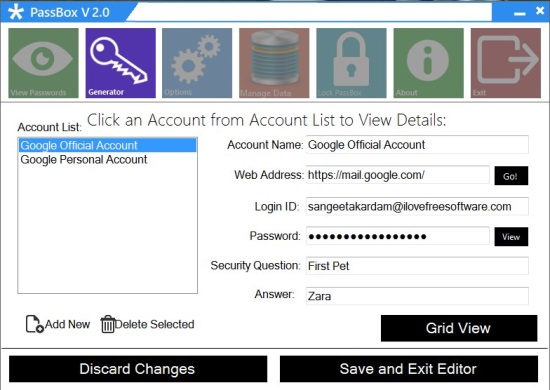550x390 pixels.
Task: Click the Discard Changes button
Action: tap(138, 369)
